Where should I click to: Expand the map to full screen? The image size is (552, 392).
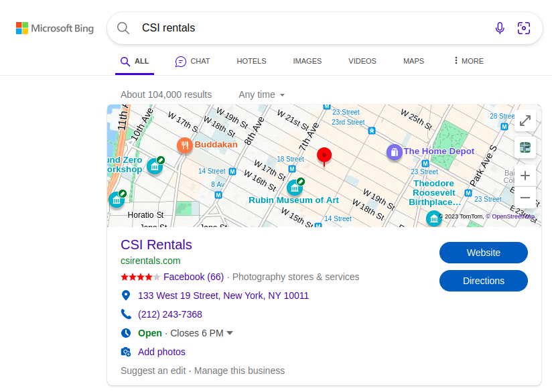(525, 121)
